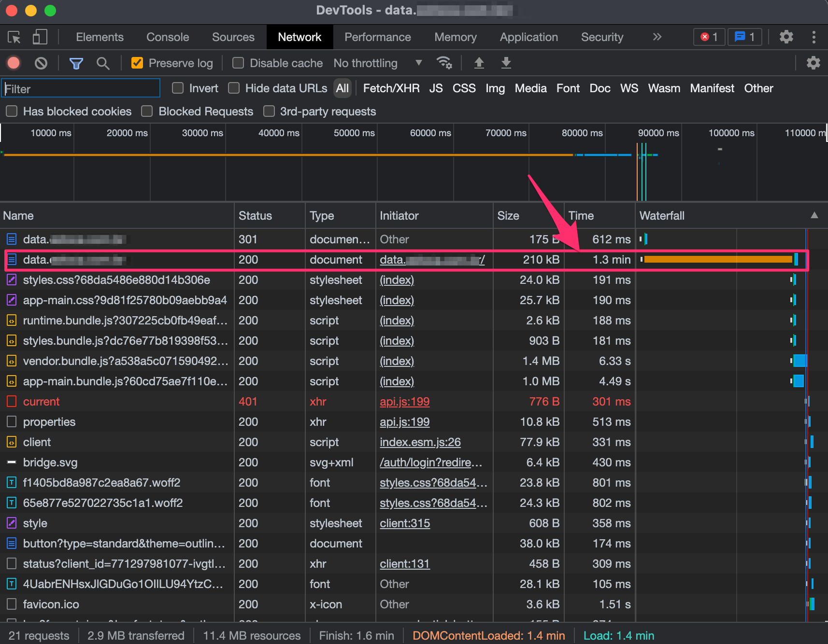Filter requests by JS type
828x644 pixels.
(x=436, y=88)
